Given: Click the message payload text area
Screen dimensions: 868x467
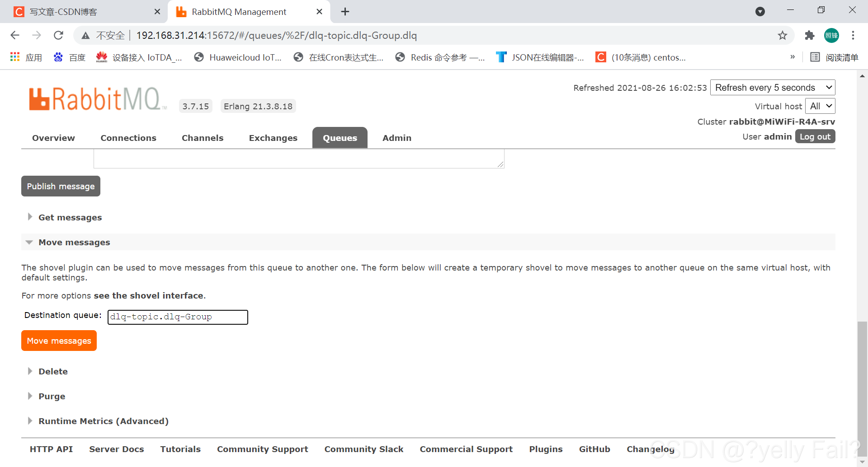Looking at the screenshot, I should pos(299,159).
